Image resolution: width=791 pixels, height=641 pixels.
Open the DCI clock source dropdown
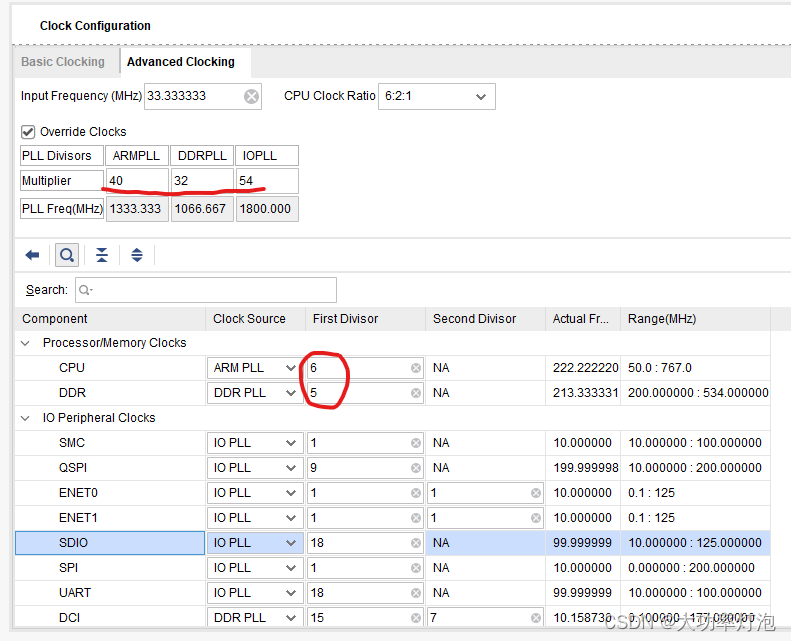[x=255, y=618]
